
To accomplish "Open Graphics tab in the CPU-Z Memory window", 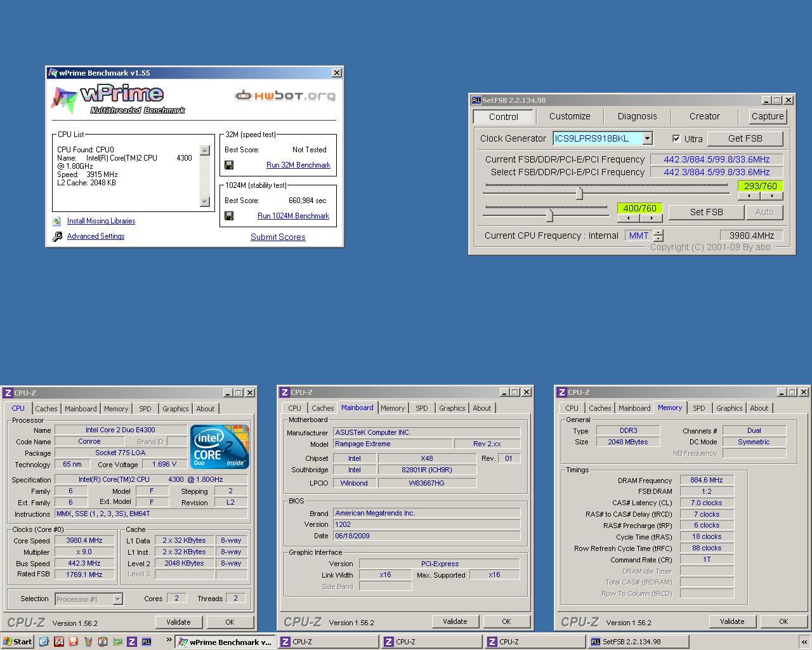I will click(729, 408).
